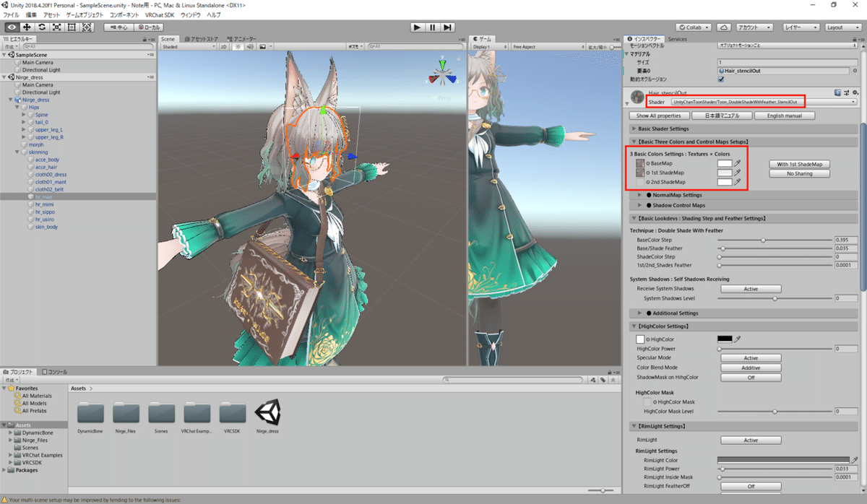Open the Layout dropdown
The image size is (867, 504).
pos(843,27)
